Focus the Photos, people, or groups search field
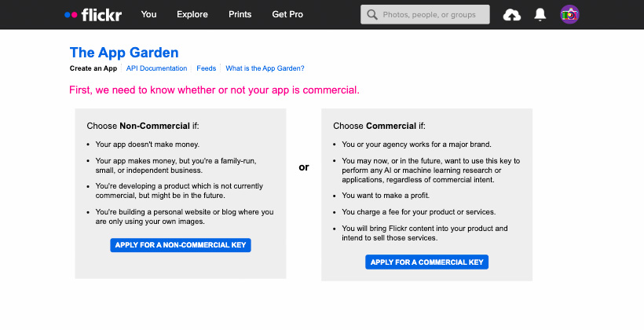The image size is (644, 330). tap(425, 14)
